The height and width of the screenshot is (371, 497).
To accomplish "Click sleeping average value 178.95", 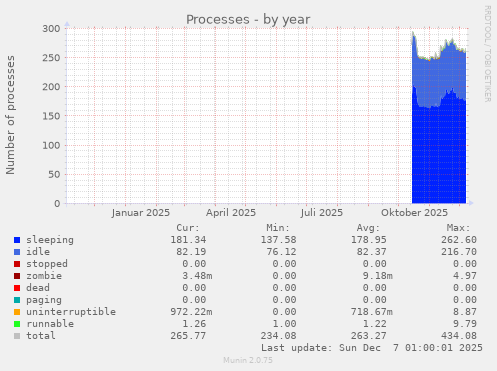I will click(x=369, y=240).
